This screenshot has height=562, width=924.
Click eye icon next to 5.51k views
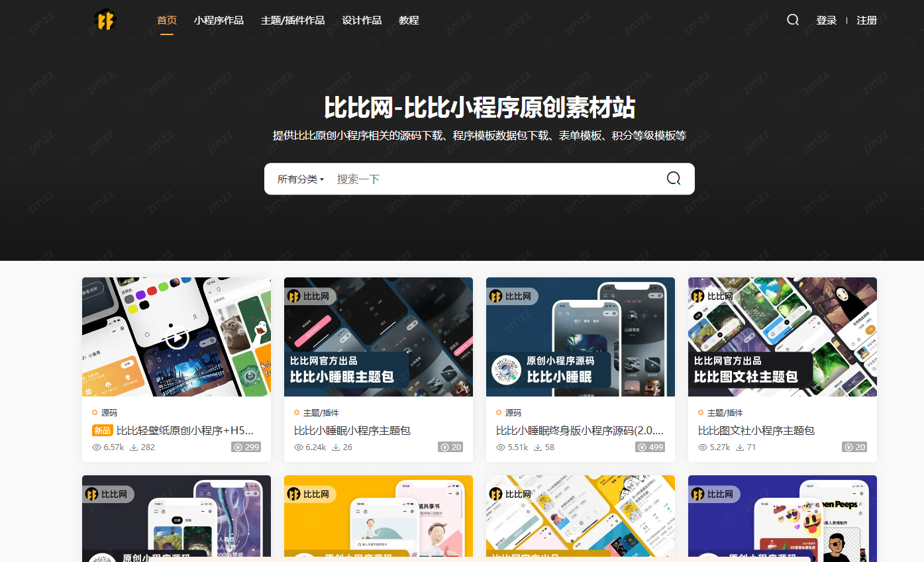click(x=501, y=447)
